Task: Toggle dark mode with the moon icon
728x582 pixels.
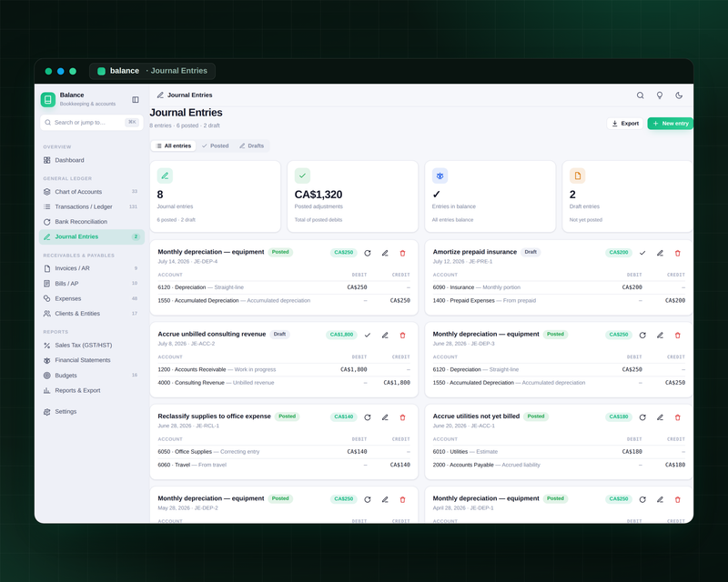Action: point(679,95)
